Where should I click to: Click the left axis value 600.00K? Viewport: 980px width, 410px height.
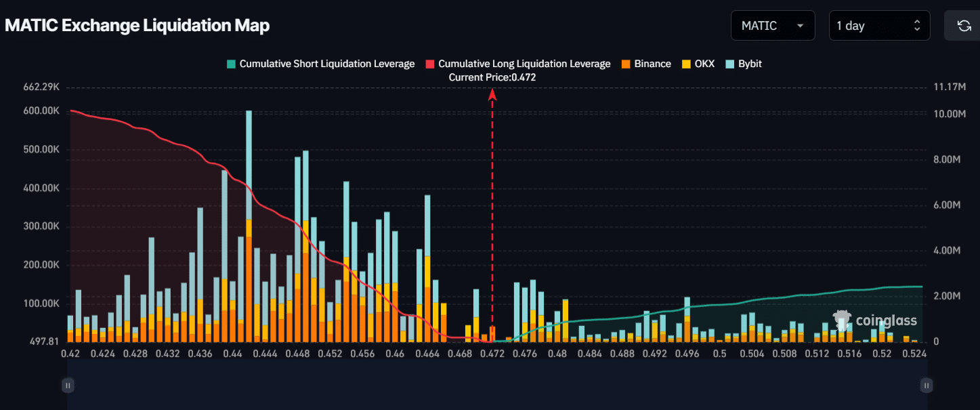(42, 110)
